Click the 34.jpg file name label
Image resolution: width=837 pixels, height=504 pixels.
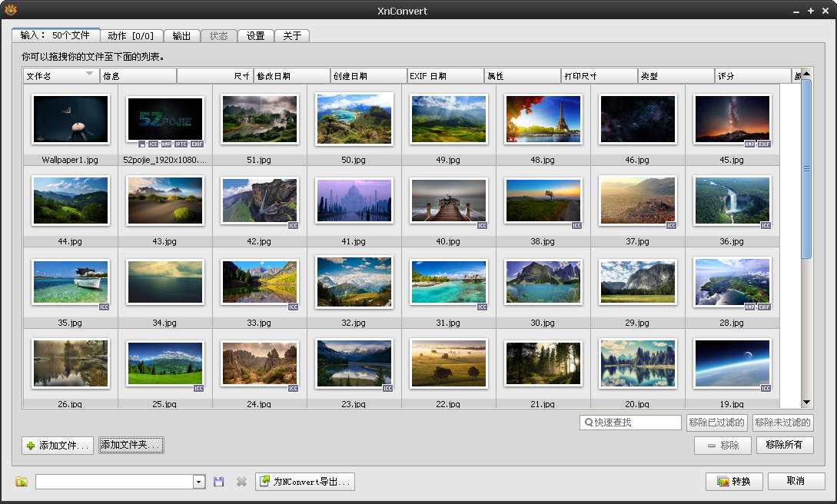[x=164, y=323]
